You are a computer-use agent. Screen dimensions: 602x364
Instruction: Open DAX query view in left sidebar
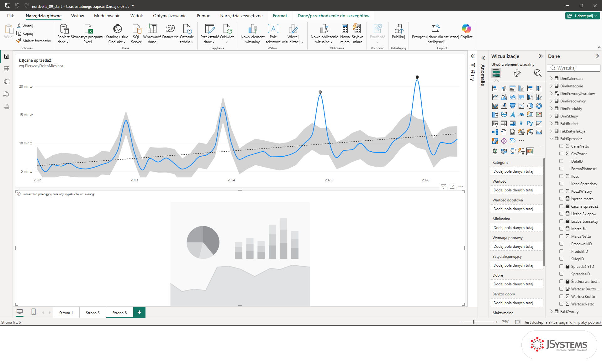pos(7,94)
